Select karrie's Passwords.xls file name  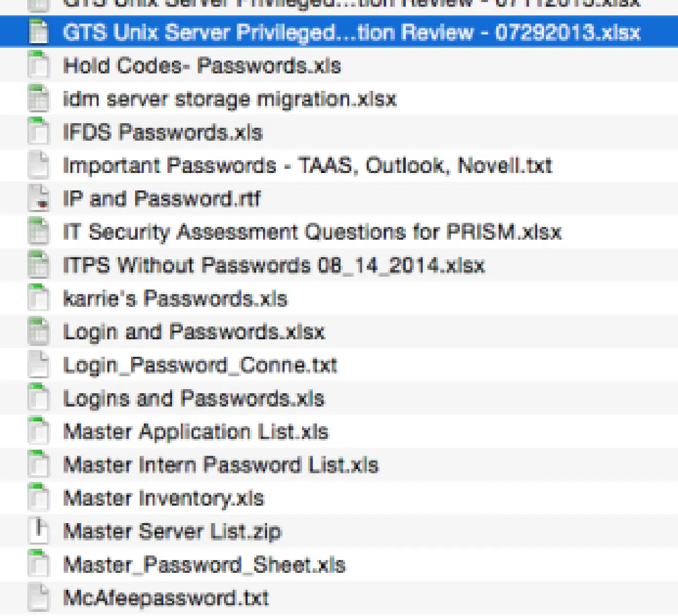175,299
